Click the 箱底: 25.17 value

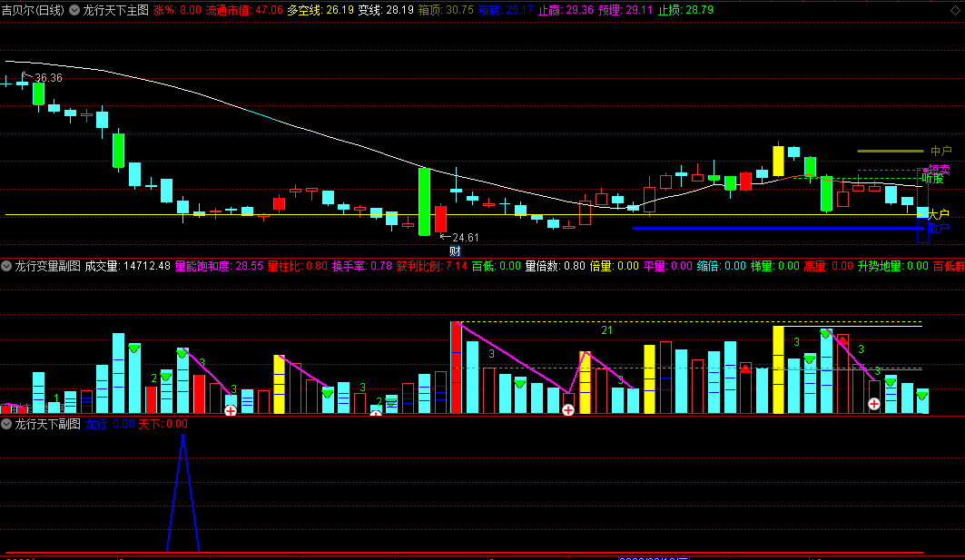[x=506, y=10]
